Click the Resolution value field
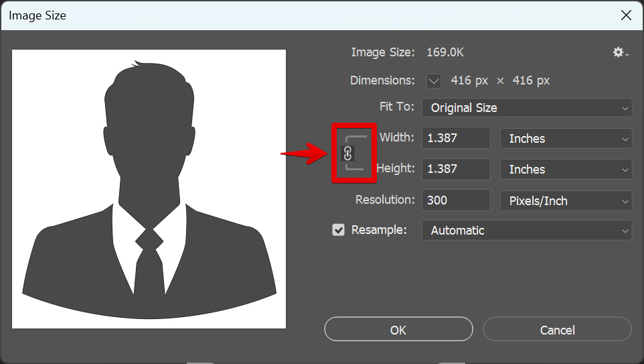Viewport: 644px width, 364px height. [x=456, y=200]
